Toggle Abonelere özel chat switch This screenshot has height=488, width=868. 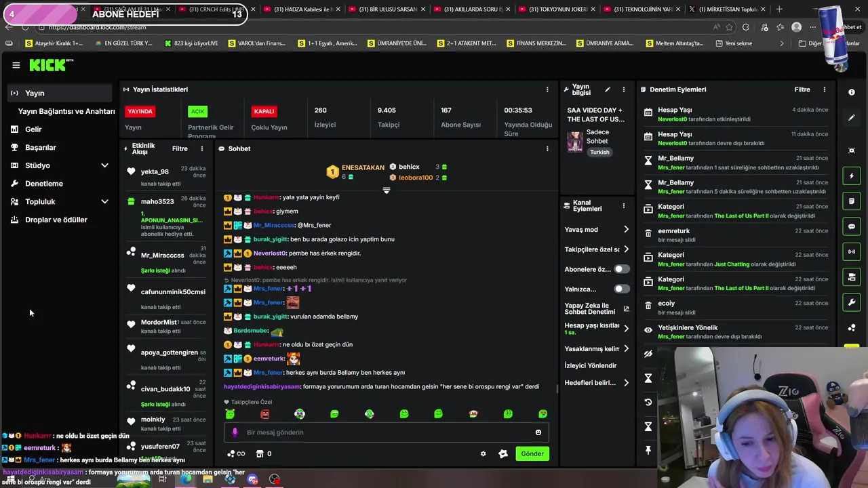click(621, 269)
